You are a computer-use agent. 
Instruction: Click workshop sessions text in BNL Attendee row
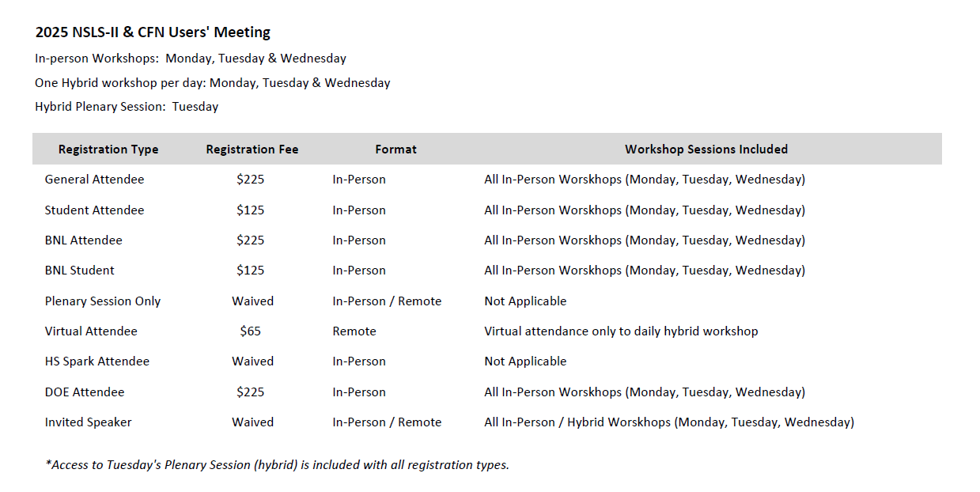click(645, 240)
